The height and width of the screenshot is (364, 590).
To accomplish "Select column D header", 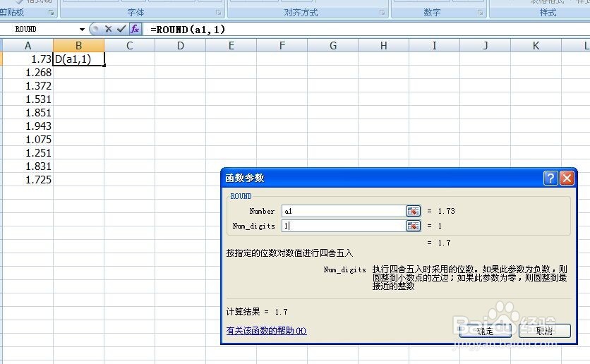I will 180,45.
